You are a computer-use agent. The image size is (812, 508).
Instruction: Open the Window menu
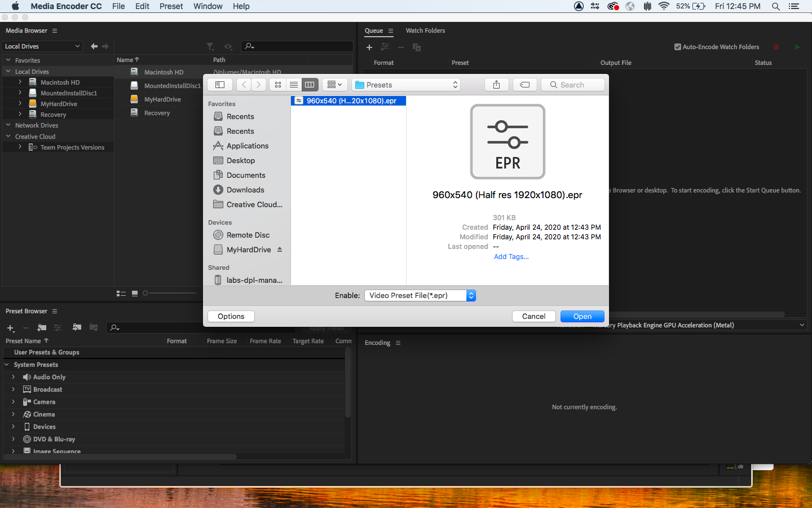[208, 6]
